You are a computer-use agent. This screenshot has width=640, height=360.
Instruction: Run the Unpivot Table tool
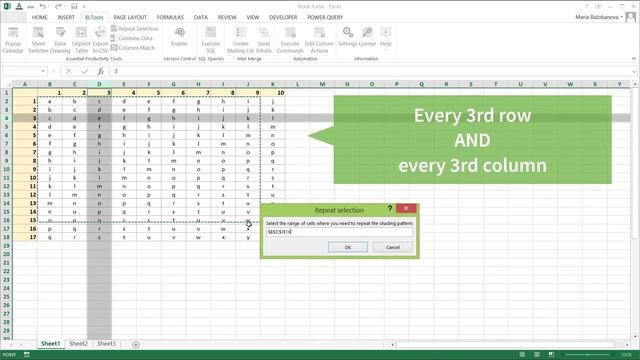coord(81,40)
